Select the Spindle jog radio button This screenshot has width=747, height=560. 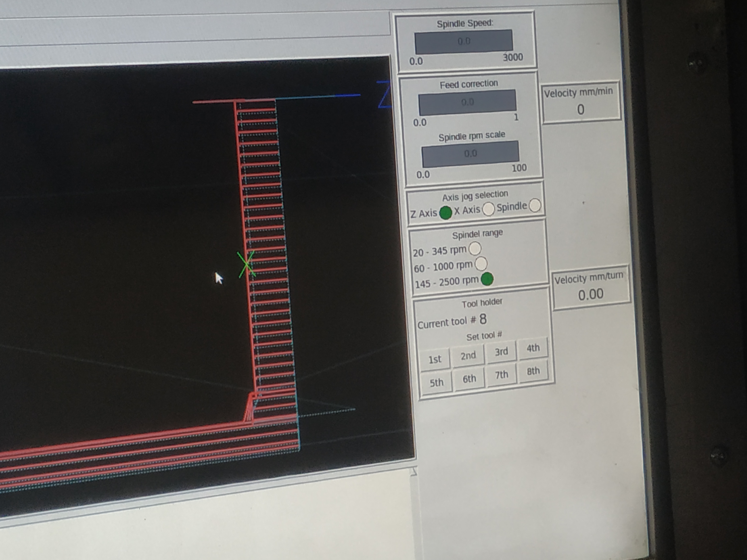click(535, 205)
